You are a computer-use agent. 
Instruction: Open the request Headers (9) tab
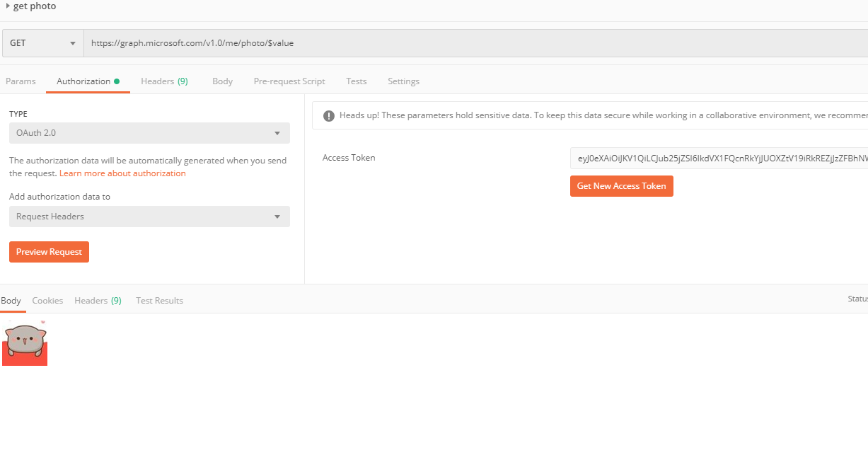coord(164,81)
